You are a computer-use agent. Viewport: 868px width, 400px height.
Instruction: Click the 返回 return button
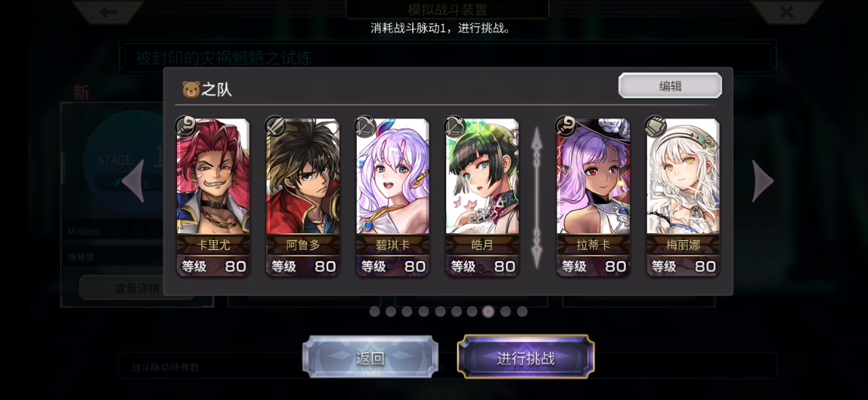[x=370, y=358]
